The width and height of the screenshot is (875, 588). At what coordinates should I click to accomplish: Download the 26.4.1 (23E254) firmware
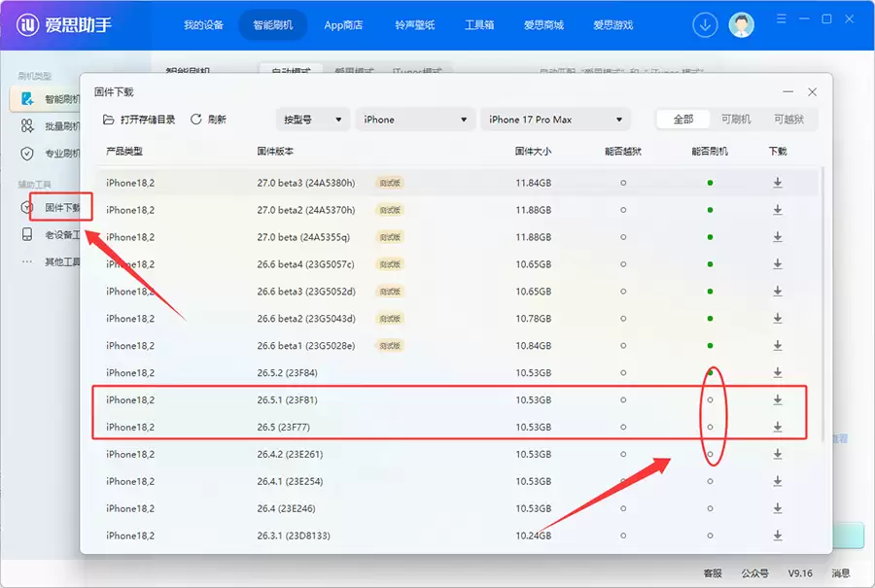(x=778, y=481)
